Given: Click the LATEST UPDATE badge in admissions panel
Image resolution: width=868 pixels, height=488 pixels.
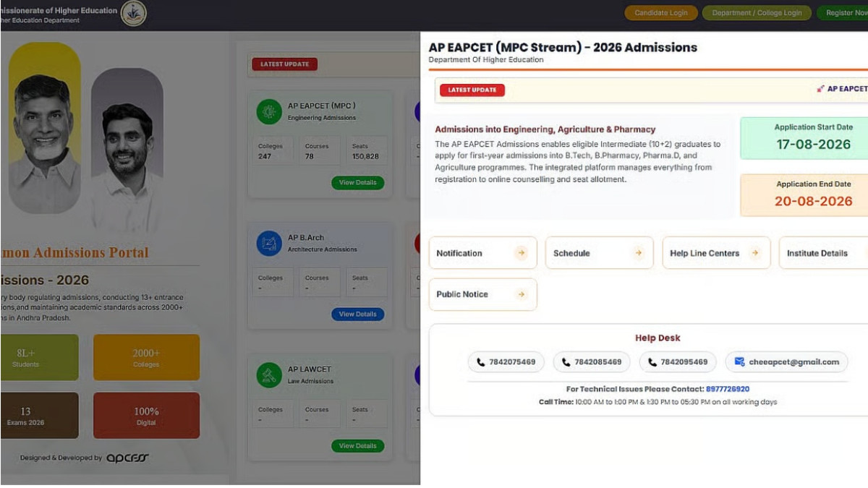Looking at the screenshot, I should (x=472, y=90).
